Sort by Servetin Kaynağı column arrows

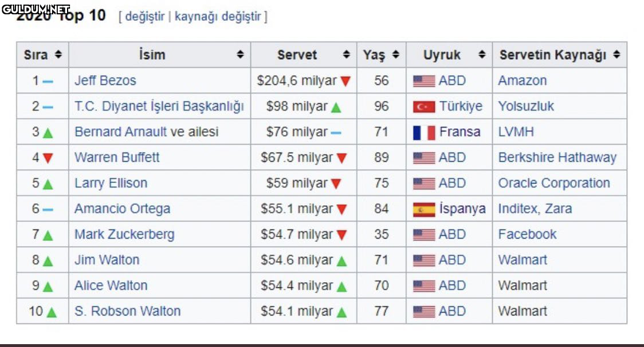pos(616,55)
